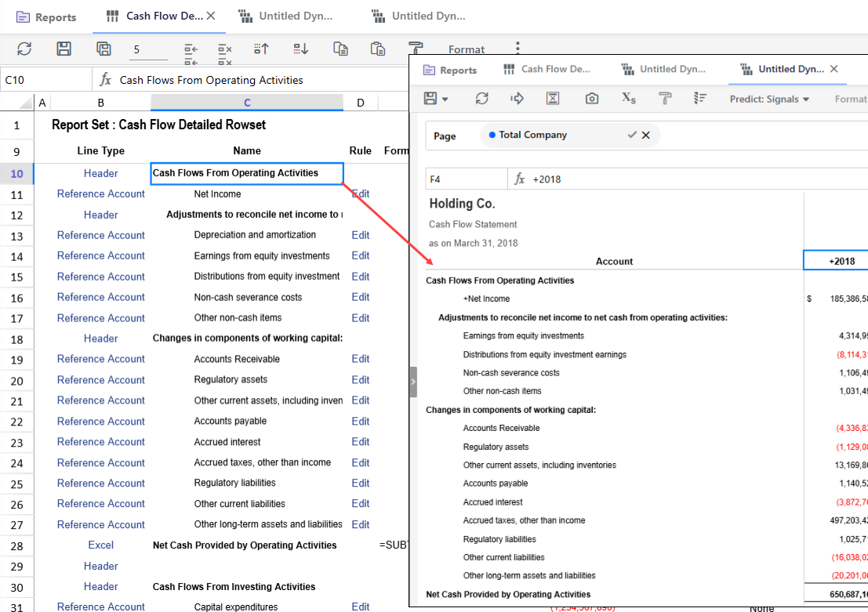Edit the row count field showing 5
The height and width of the screenshot is (612, 868).
click(x=147, y=50)
